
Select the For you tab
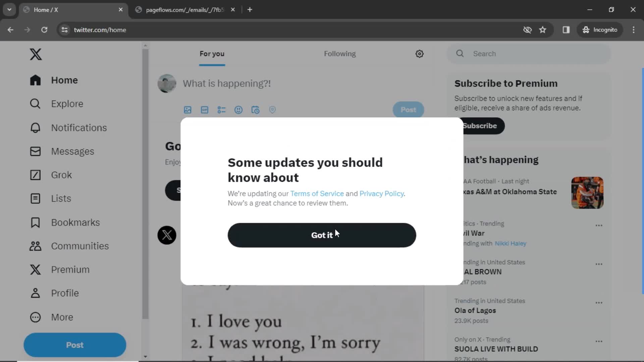[x=212, y=54]
